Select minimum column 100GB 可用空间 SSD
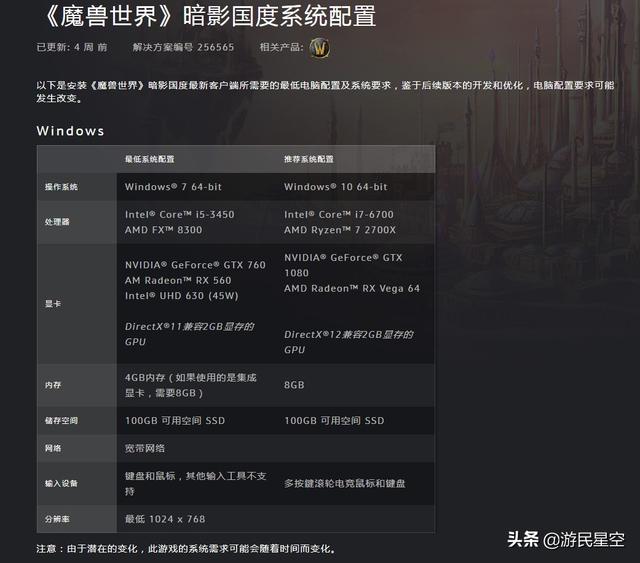The width and height of the screenshot is (640, 563). point(175,421)
